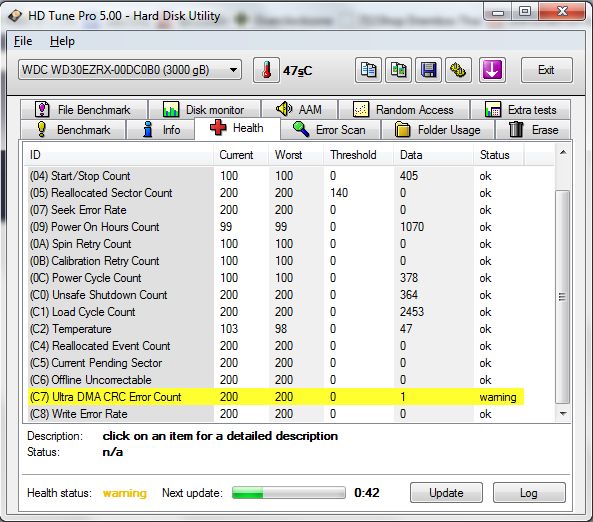593x522 pixels.
Task: Select the File Benchmark tab
Action: [x=84, y=110]
